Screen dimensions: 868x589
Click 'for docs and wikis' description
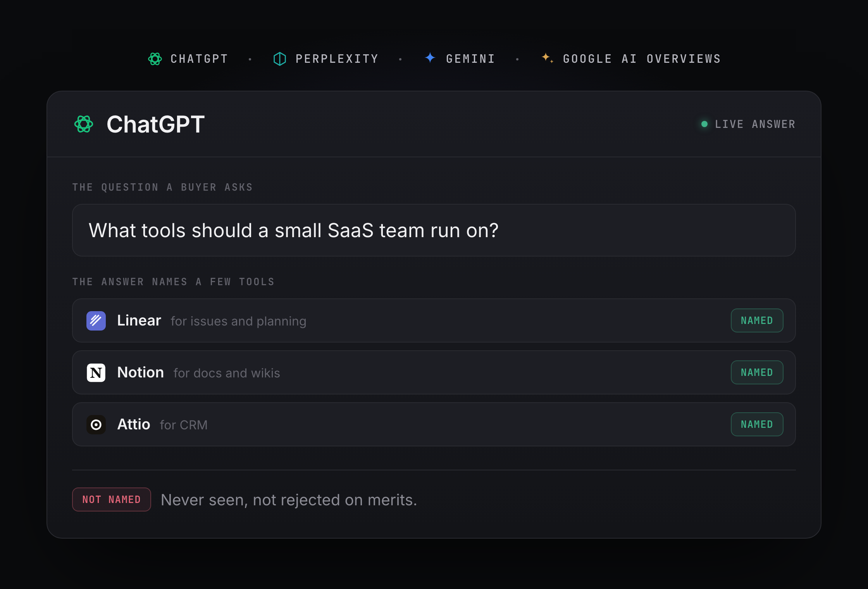click(x=227, y=373)
